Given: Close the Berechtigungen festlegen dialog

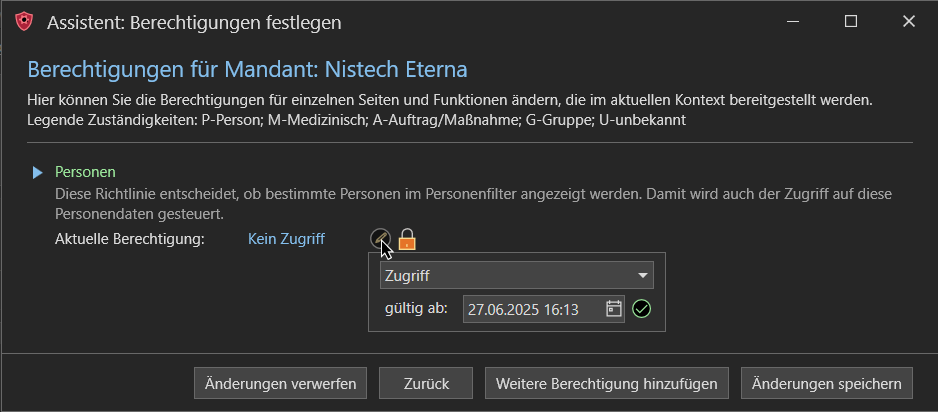Looking at the screenshot, I should 909,22.
